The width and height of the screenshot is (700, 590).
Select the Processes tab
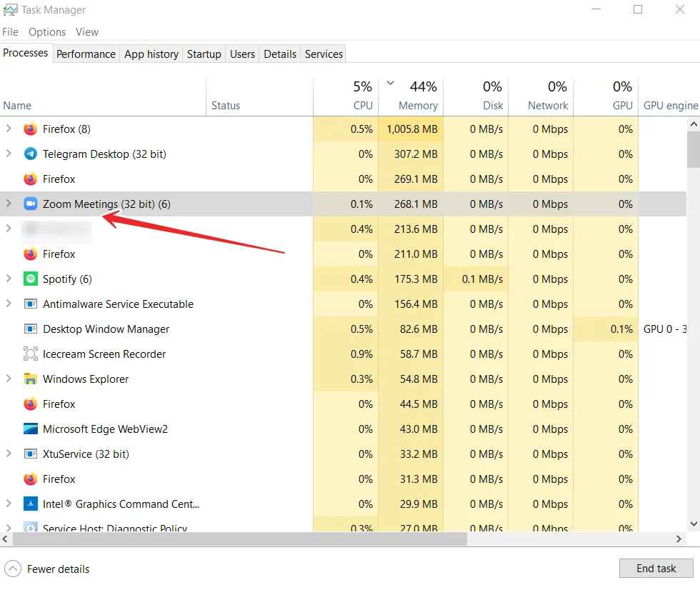26,53
